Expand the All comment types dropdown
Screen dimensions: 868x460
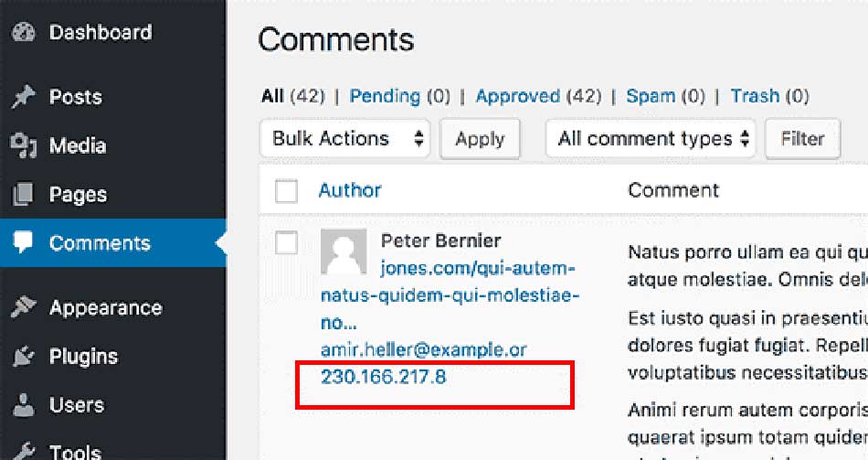[651, 139]
